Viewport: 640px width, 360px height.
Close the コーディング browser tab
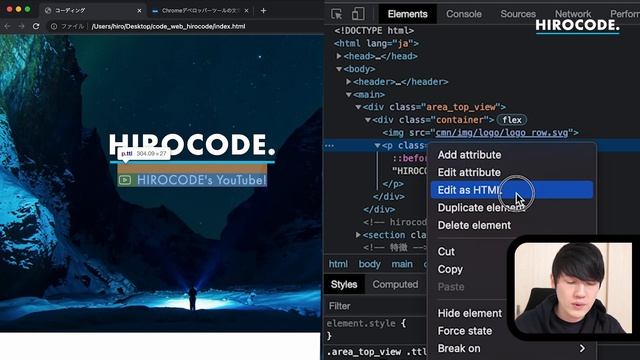coord(139,11)
